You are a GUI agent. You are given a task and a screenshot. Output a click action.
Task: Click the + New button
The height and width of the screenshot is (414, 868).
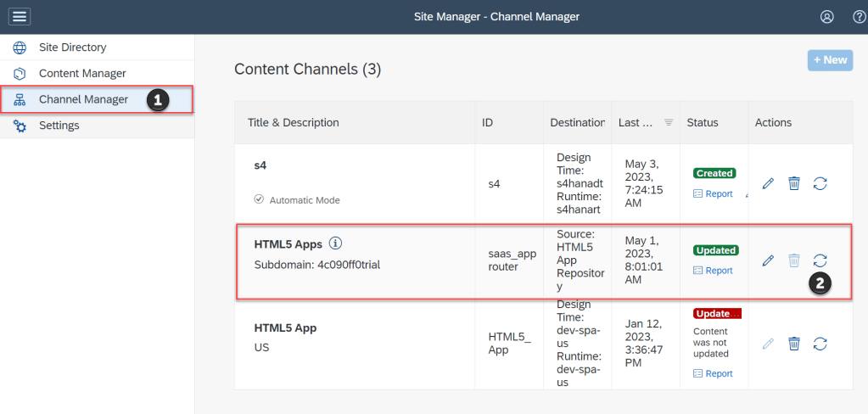[830, 59]
